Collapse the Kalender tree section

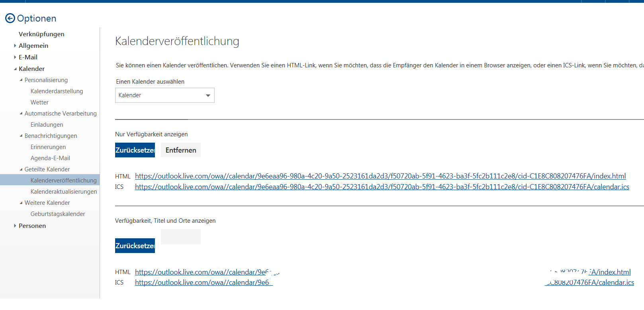[x=15, y=69]
